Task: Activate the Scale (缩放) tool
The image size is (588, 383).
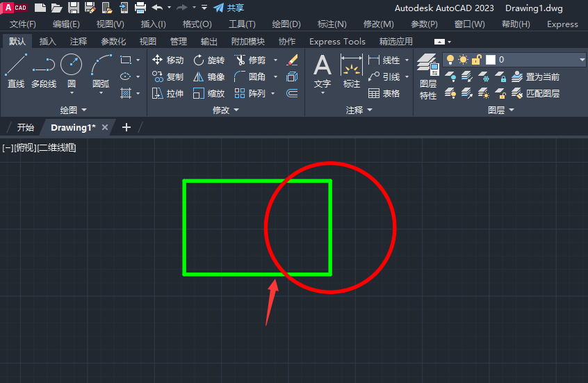Action: coord(209,93)
